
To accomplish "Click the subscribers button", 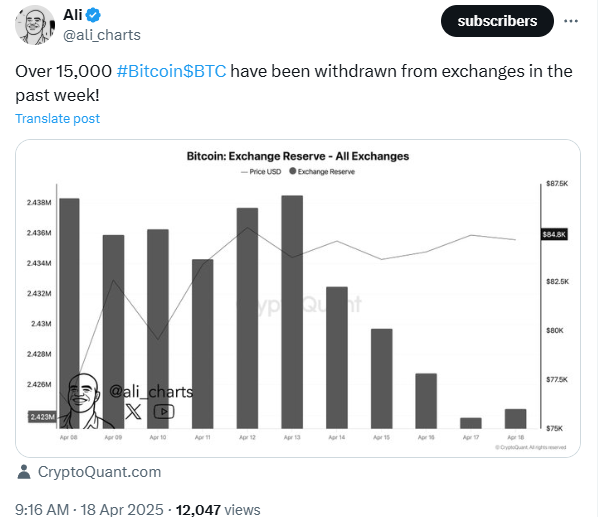I will tap(497, 21).
